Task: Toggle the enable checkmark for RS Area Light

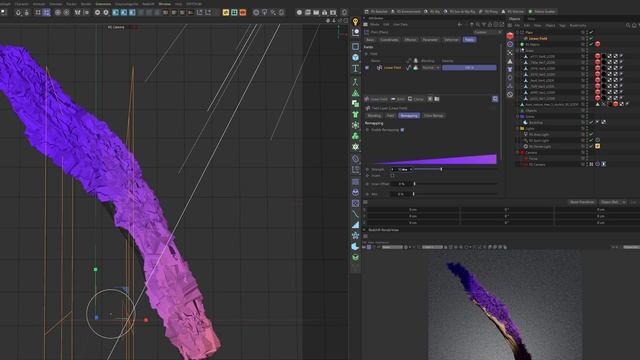Action: click(591, 134)
